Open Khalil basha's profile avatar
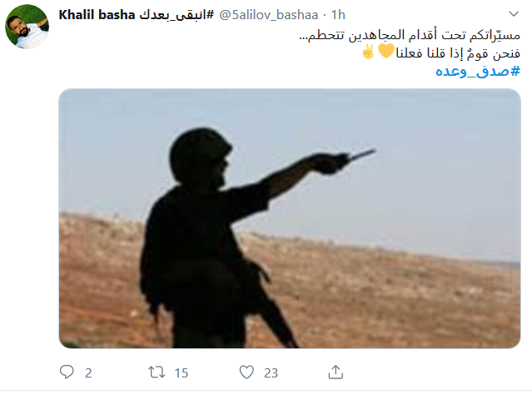Viewport: 532px width, 395px height. (27, 27)
